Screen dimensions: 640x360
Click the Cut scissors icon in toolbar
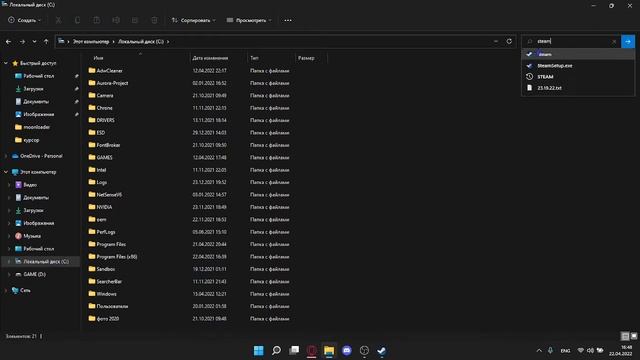[x=58, y=20]
